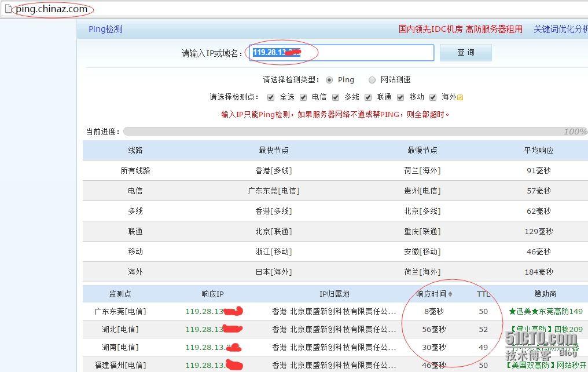The width and height of the screenshot is (588, 372).
Task: Click the IP归属地 column header
Action: 334,294
